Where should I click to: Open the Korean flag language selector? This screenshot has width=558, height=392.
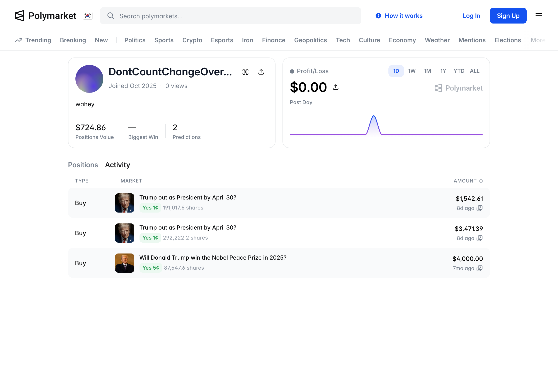point(87,16)
